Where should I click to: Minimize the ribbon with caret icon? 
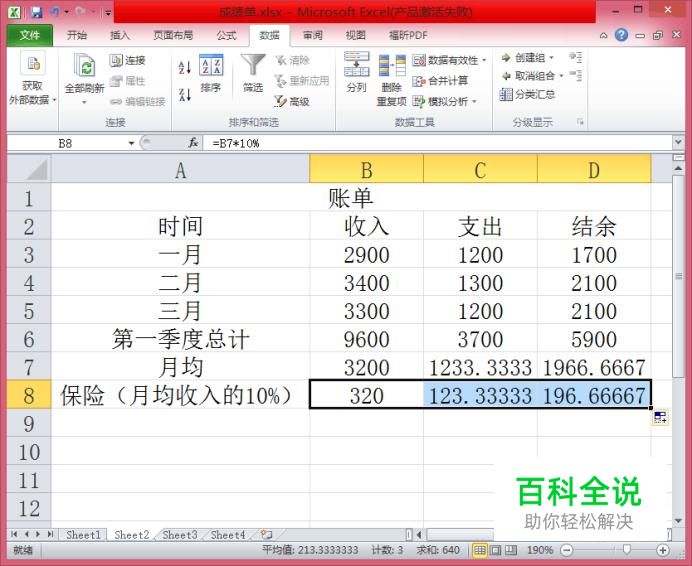coord(603,35)
